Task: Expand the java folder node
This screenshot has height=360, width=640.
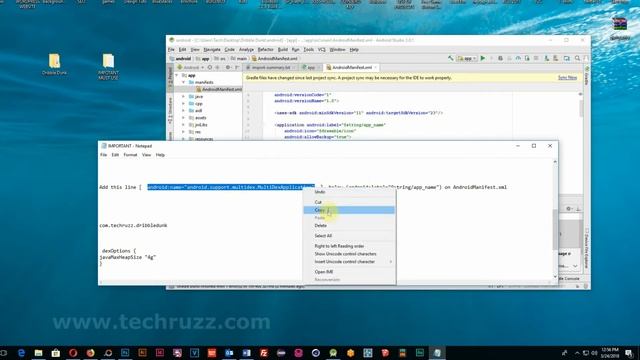Action: pos(183,97)
